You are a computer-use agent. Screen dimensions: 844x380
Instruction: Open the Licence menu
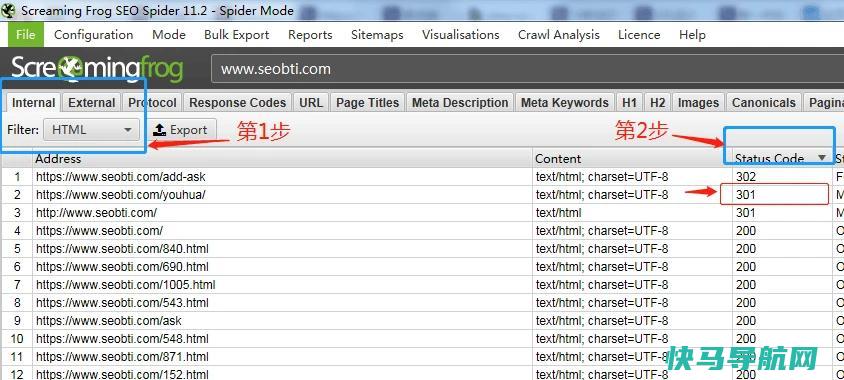tap(639, 35)
